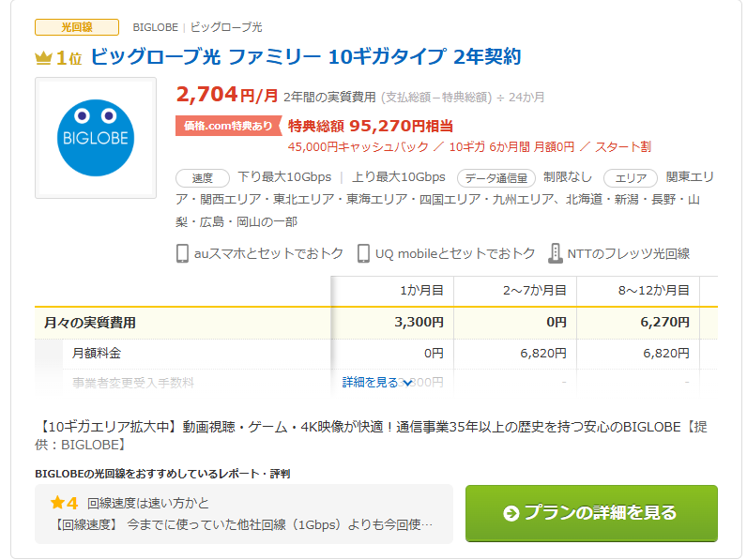Screen dimensions: 747x560
Task: Click the プランの詳細を見る button
Action: point(591,513)
